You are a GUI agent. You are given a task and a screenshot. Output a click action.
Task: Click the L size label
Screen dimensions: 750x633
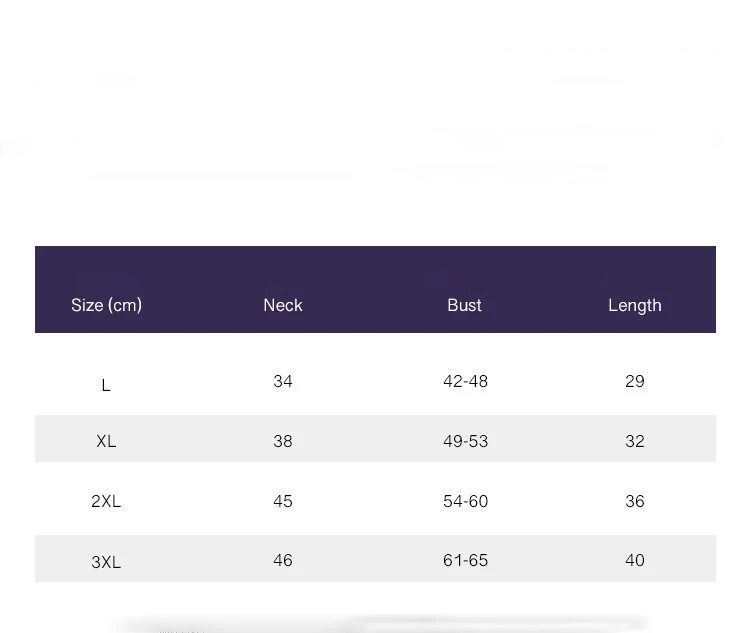point(106,385)
